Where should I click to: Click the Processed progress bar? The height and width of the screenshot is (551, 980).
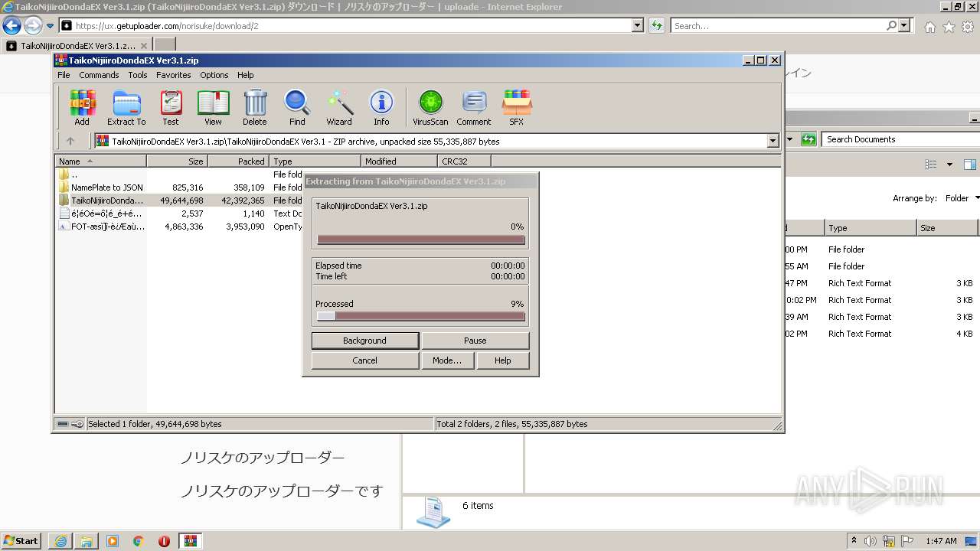[x=420, y=316]
